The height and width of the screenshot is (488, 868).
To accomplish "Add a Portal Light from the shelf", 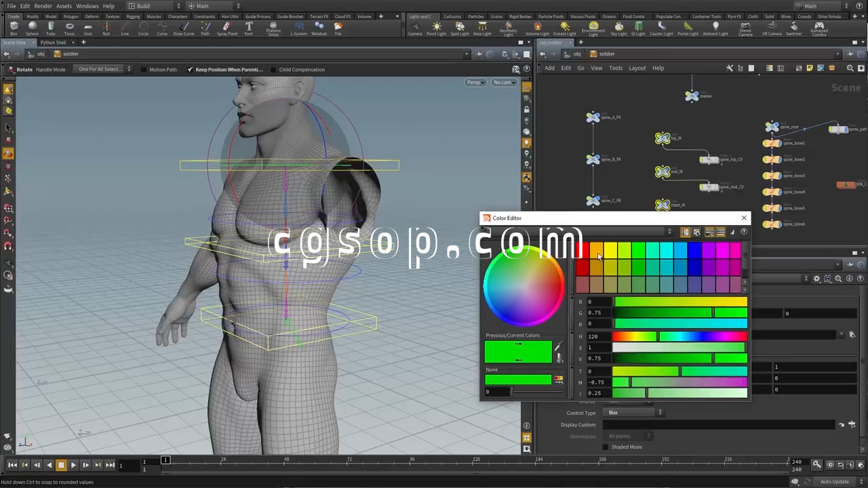I will [x=688, y=28].
